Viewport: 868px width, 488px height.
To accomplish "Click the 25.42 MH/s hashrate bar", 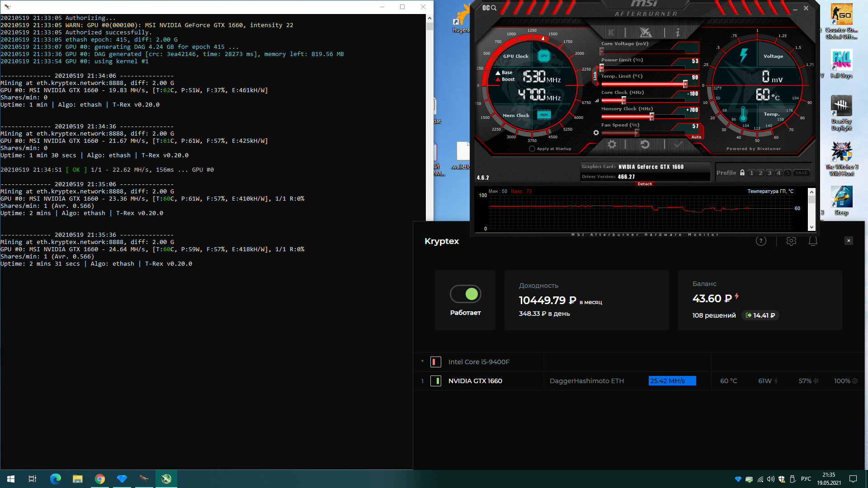I will point(672,381).
